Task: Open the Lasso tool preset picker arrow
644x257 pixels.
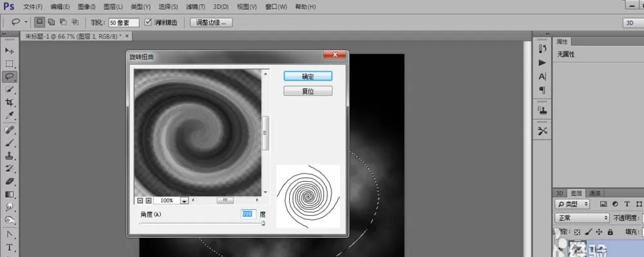Action: 26,22
